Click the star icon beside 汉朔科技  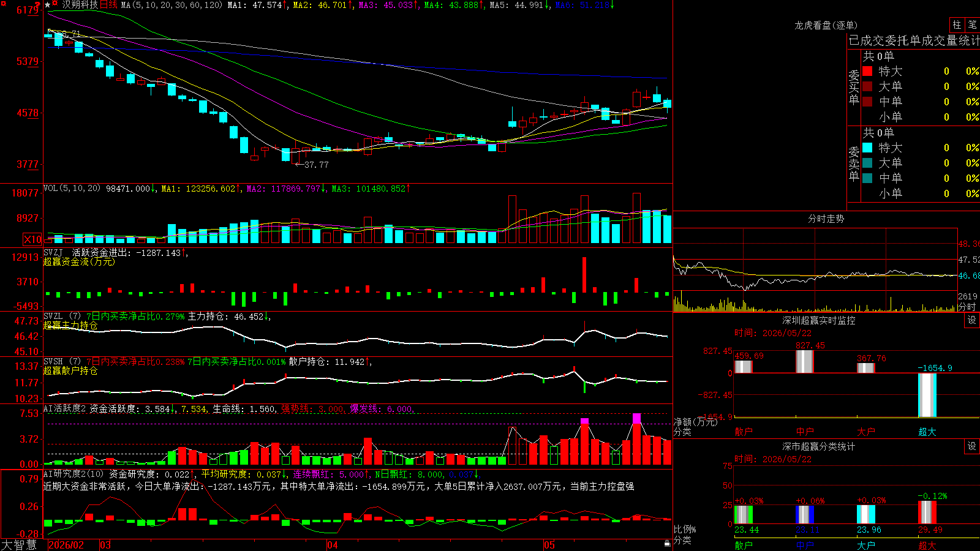pyautogui.click(x=48, y=5)
